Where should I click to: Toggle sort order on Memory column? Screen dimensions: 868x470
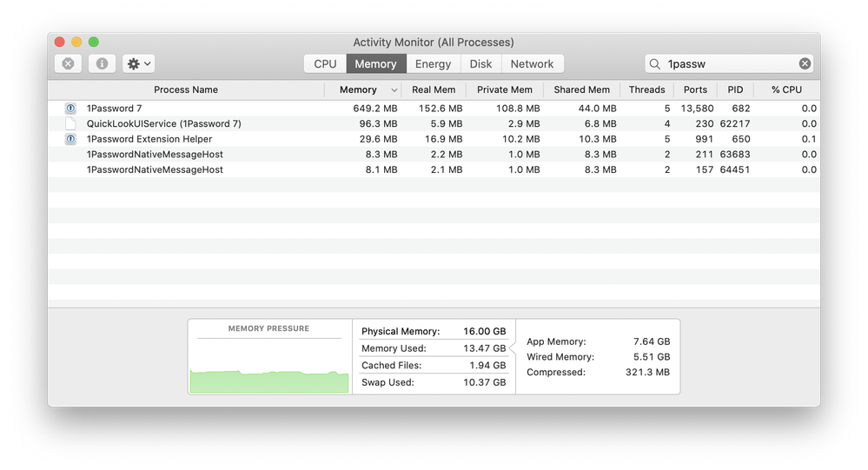(363, 89)
